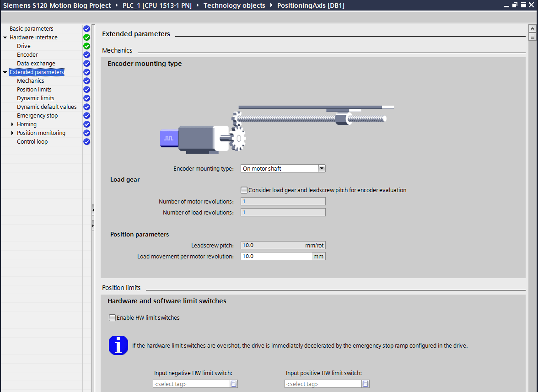Collapse navigation pane with left splitter arrow

(93, 210)
